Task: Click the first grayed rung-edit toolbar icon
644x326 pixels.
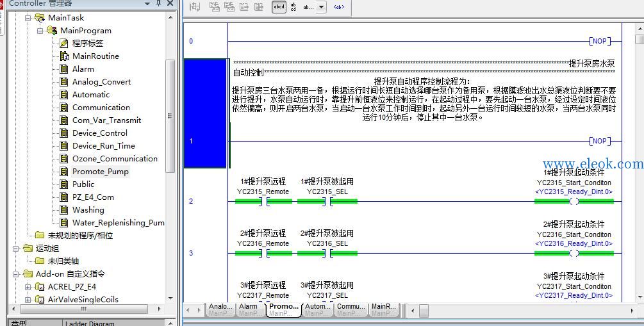Action: point(195,6)
